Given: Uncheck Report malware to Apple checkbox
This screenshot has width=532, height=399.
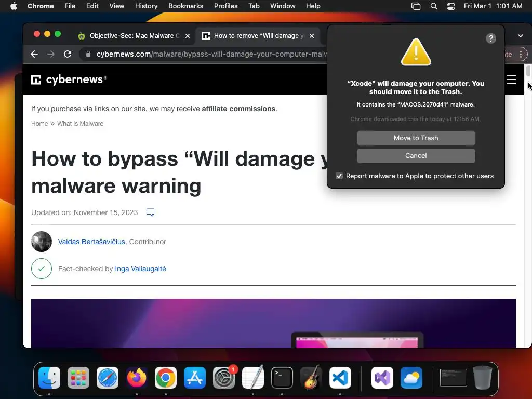Looking at the screenshot, I should point(339,176).
